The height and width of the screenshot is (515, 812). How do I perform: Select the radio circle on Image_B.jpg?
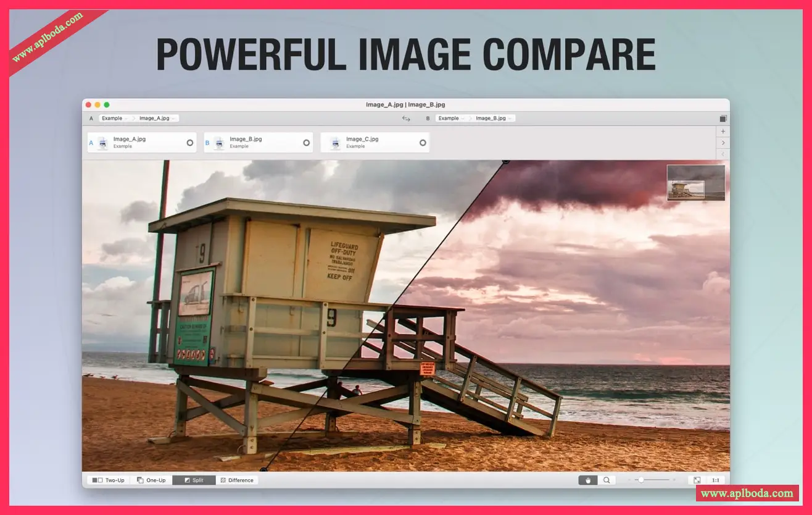(306, 143)
